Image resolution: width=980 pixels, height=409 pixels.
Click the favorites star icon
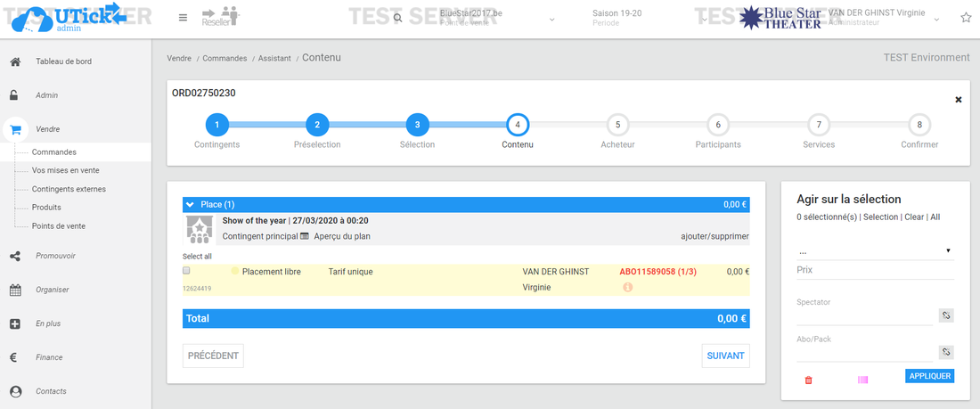966,18
